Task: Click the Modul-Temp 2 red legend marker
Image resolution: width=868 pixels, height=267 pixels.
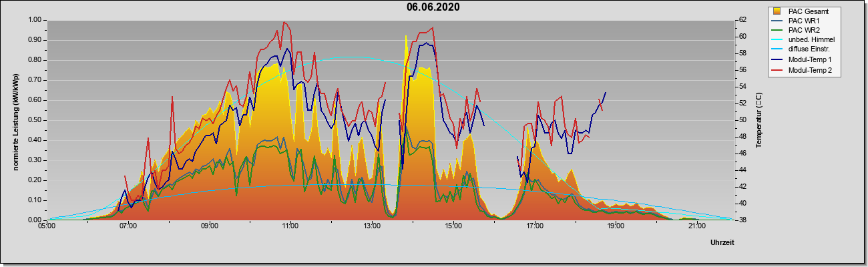Action: point(777,71)
